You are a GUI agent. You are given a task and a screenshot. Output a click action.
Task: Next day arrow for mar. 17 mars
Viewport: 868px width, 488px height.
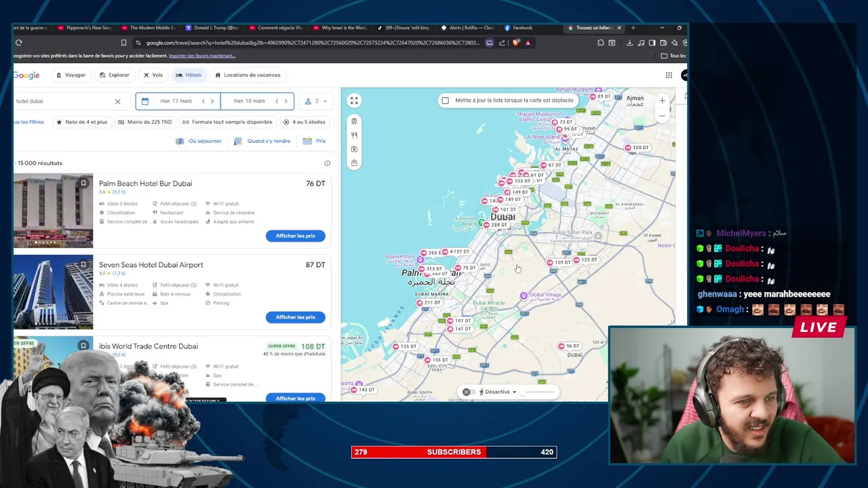[212, 101]
